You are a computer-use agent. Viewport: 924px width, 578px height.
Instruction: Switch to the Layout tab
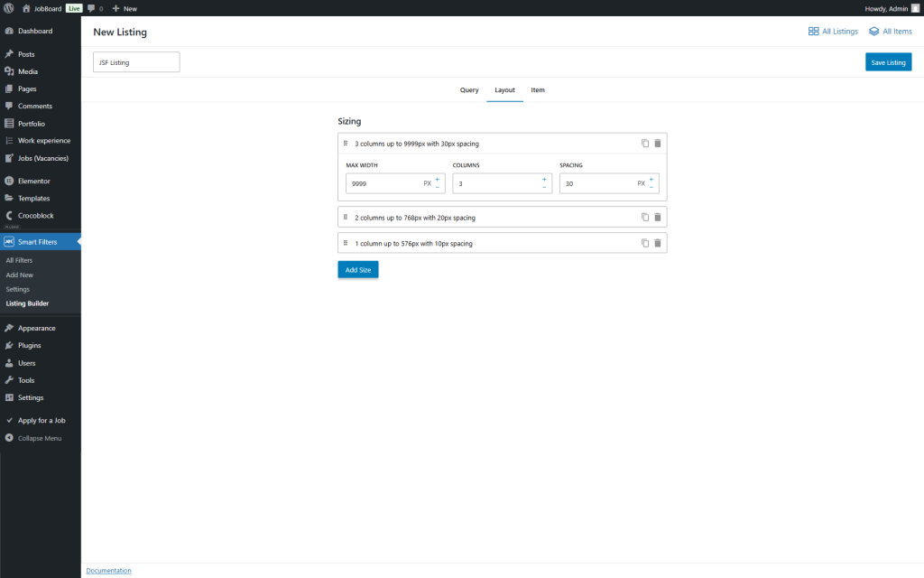pyautogui.click(x=504, y=90)
